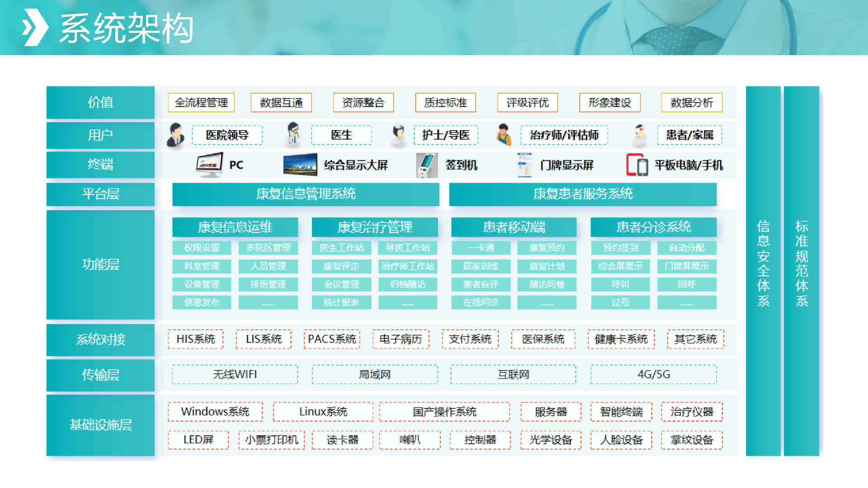The width and height of the screenshot is (868, 488).
Task: Click the 预约签到 function cell
Action: click(620, 248)
